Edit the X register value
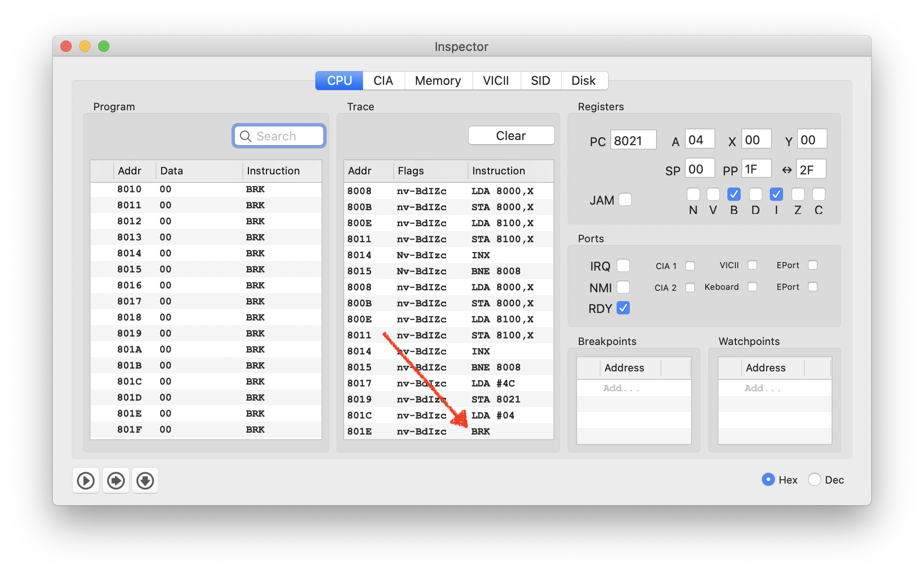Screen dimensions: 924x575 [x=756, y=140]
